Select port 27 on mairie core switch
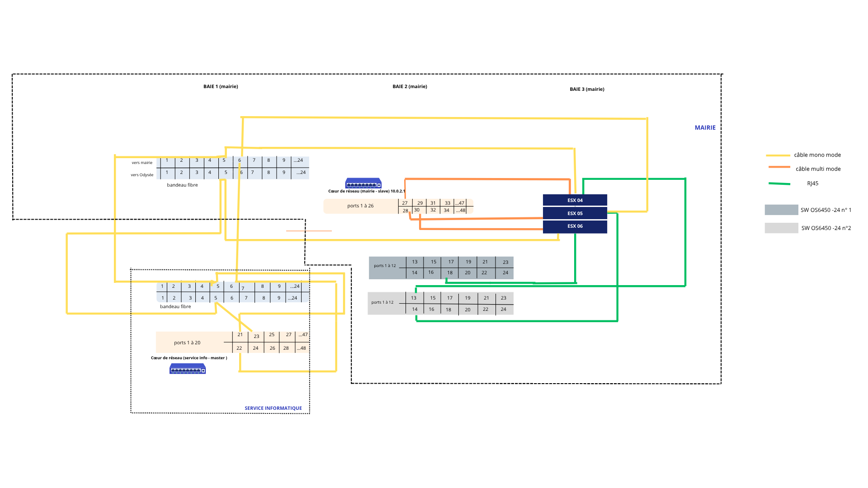868x488 pixels. (405, 203)
